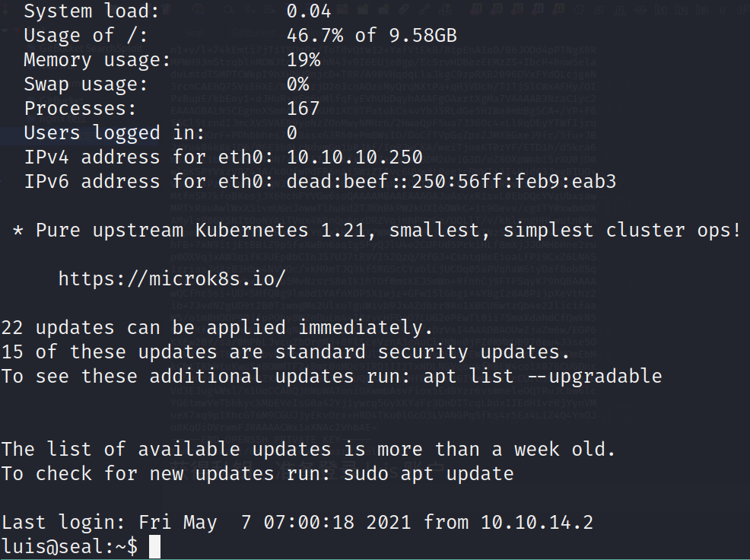750x560 pixels.
Task: Toggle bold text formatting icon
Action: click(580, 9)
